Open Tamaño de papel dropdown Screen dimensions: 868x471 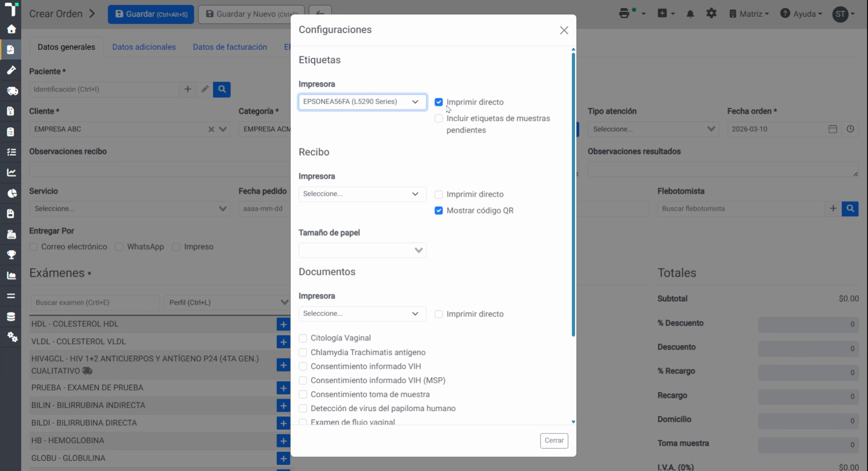tap(362, 250)
